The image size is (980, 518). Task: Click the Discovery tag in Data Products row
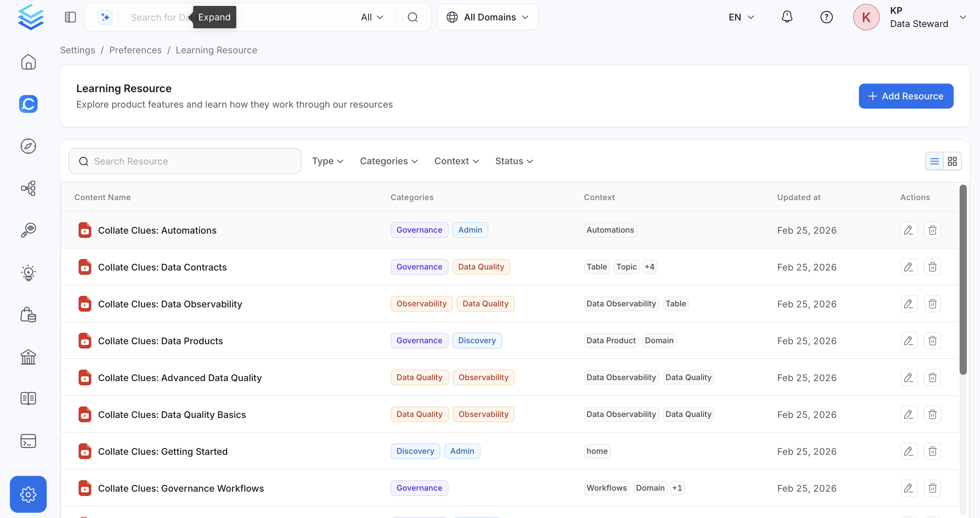click(x=477, y=341)
